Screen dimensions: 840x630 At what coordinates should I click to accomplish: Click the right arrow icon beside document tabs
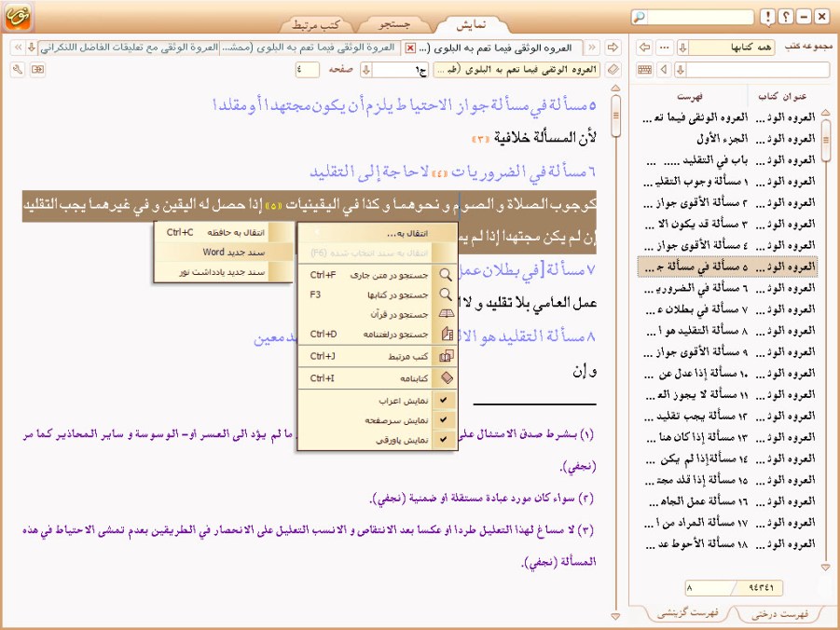[x=613, y=48]
